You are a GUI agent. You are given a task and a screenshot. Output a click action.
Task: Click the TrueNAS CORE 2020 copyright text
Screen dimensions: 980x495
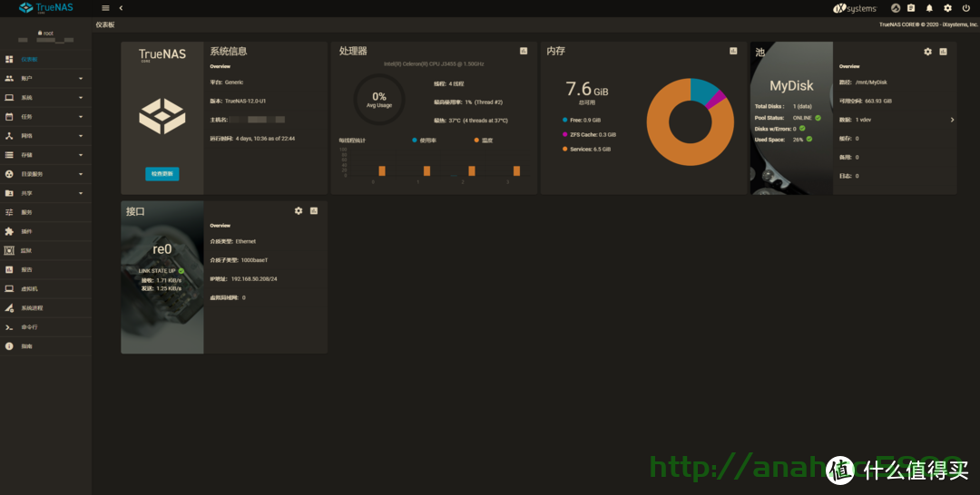pos(928,25)
